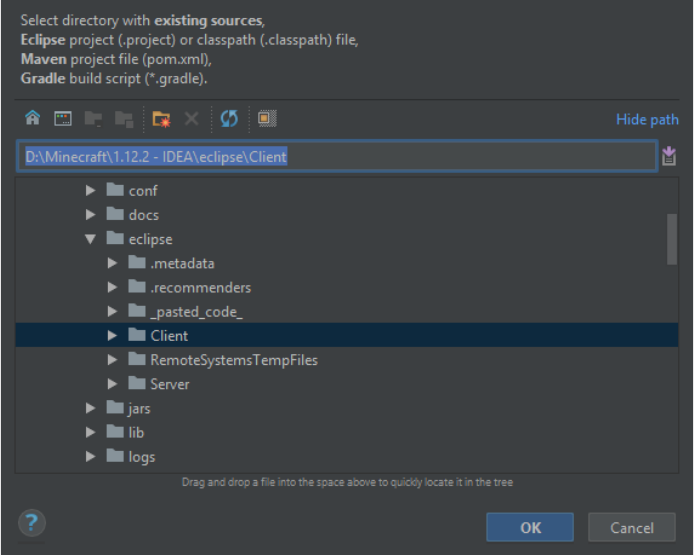
Task: Expand the jars folder
Action: 91,408
